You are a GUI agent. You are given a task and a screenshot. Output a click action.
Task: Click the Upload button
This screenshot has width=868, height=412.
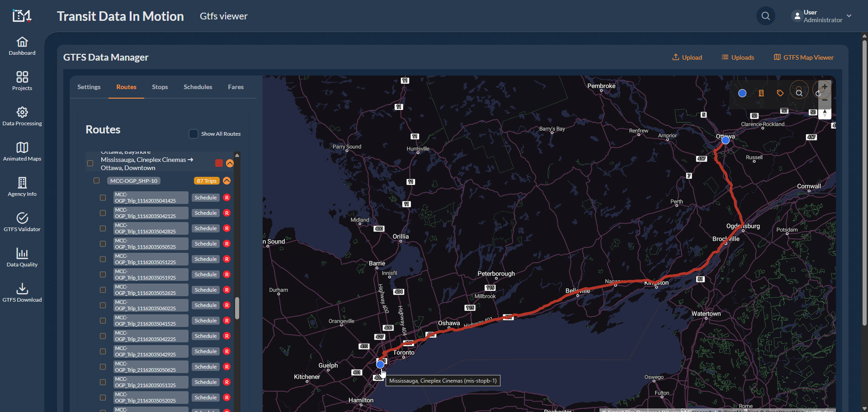coord(687,57)
